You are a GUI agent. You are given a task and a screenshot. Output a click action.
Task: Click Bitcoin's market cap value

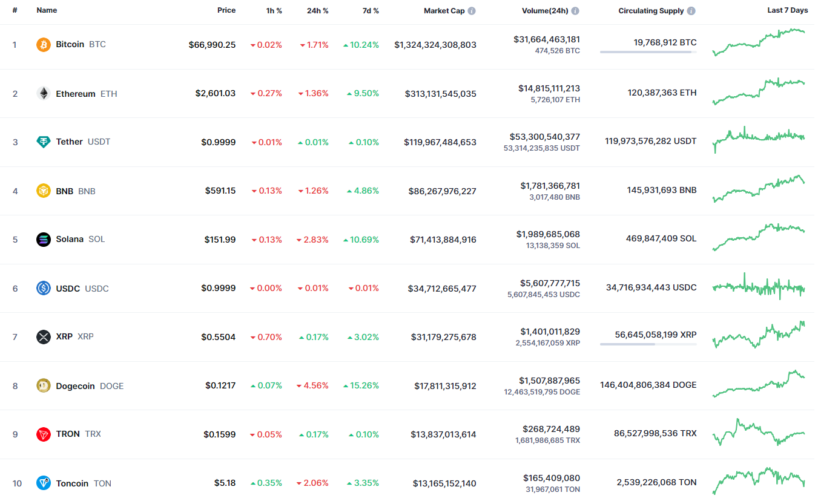[435, 45]
